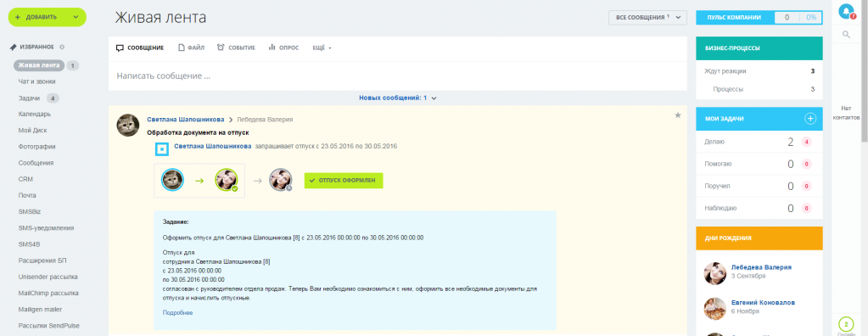Open the Все сообщения filter dropdown
The width and height of the screenshot is (868, 336).
point(647,18)
